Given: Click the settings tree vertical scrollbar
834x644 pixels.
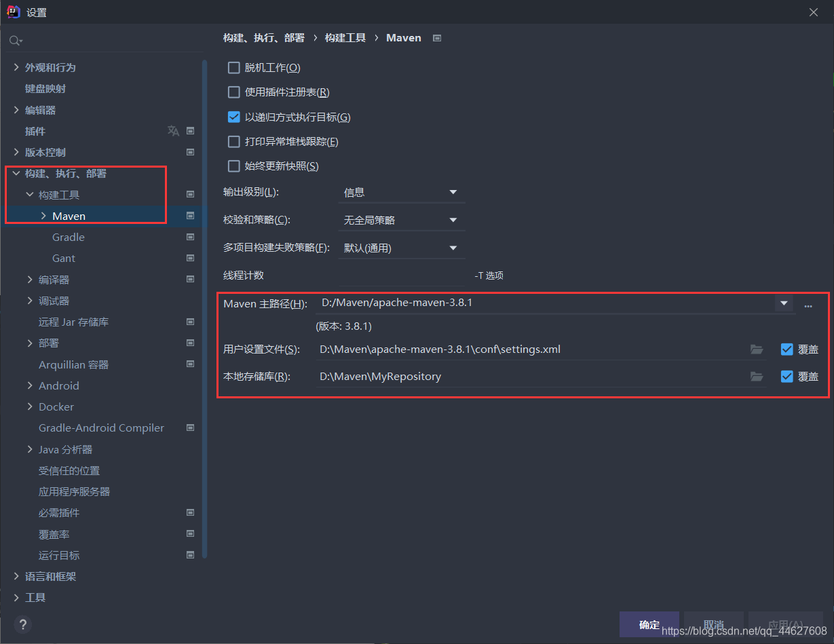Looking at the screenshot, I should pos(205,309).
